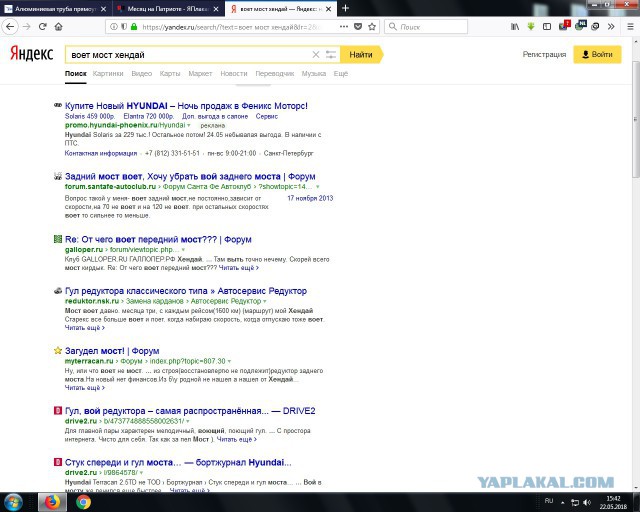Screen dimensions: 640x512
Task: Click the browser forward arrow
Action: pos(27,27)
